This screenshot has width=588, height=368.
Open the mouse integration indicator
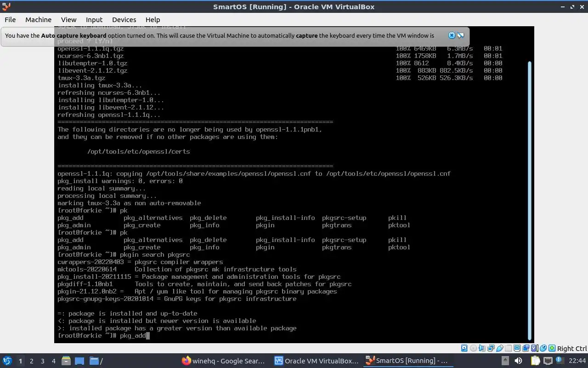click(543, 348)
